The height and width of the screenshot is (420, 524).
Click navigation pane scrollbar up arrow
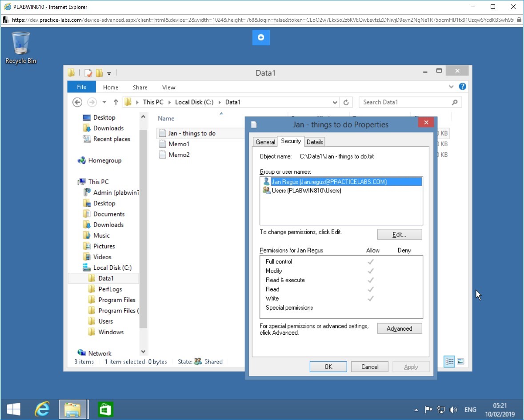[x=143, y=116]
